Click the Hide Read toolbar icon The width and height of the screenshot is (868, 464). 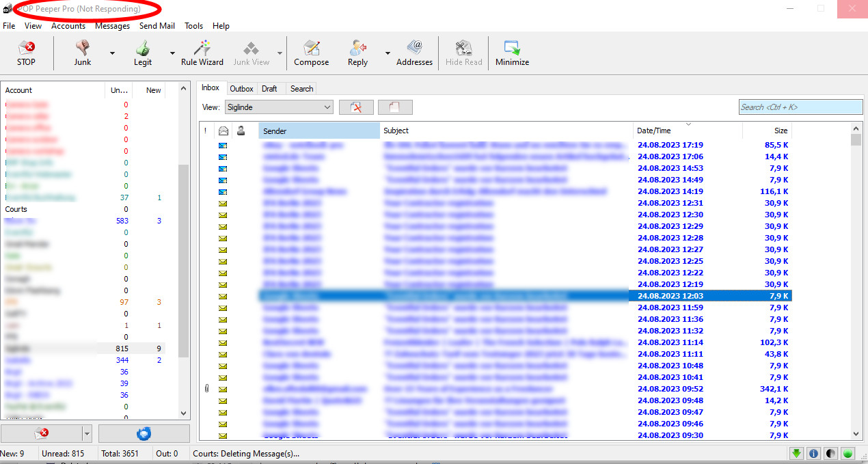464,53
